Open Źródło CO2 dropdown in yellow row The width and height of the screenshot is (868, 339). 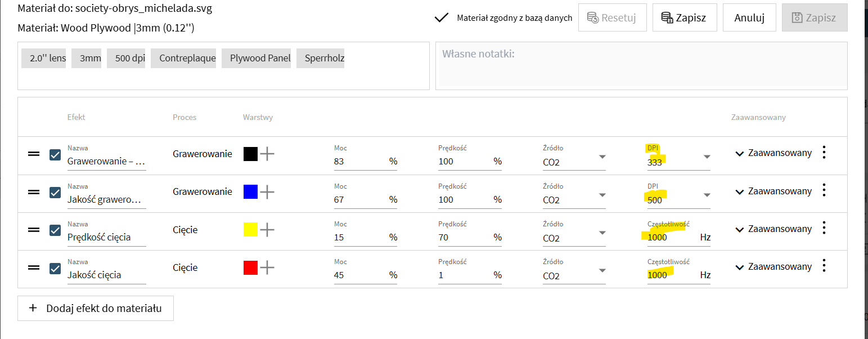tap(602, 233)
